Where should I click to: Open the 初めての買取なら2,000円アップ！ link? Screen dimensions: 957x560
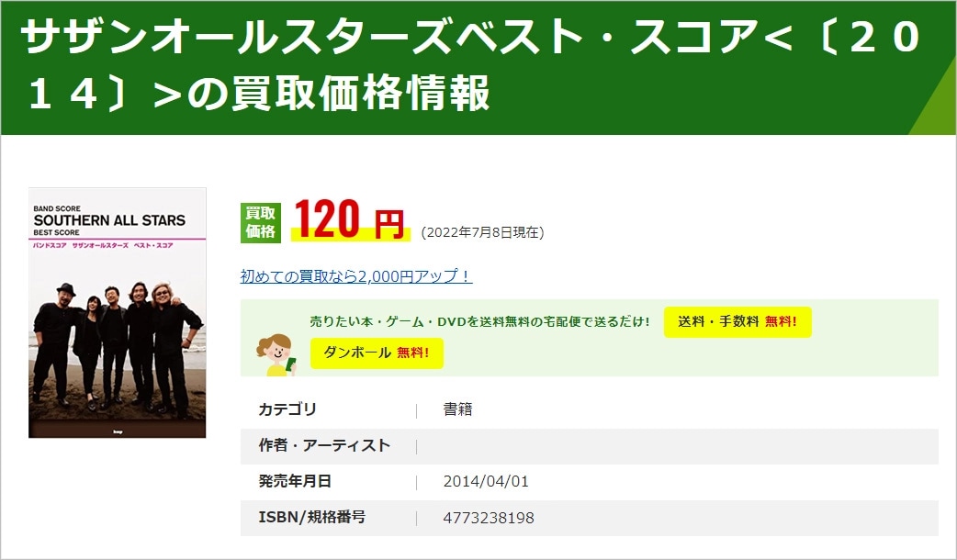pos(356,276)
